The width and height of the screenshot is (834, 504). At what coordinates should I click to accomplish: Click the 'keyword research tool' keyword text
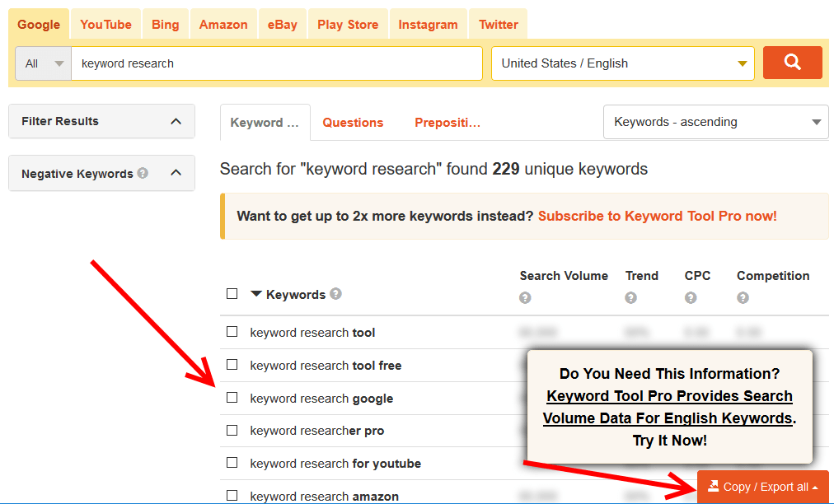[x=313, y=333]
